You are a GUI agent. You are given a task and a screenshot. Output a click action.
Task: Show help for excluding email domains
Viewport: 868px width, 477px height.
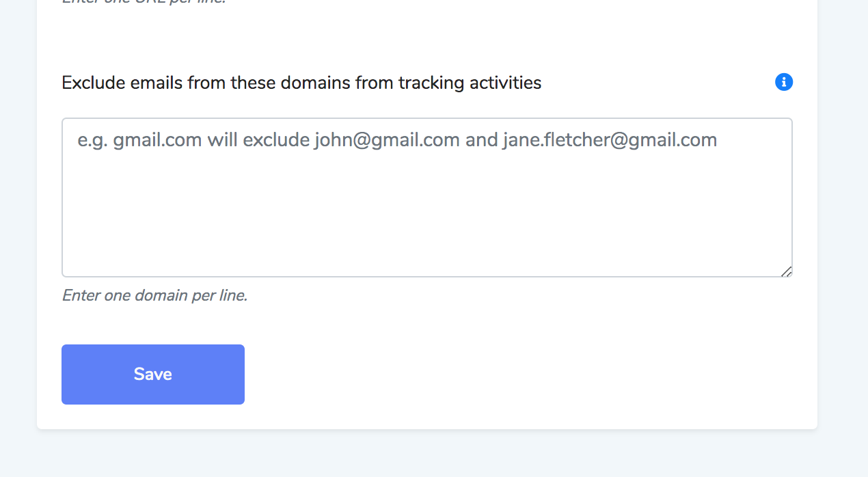(784, 82)
